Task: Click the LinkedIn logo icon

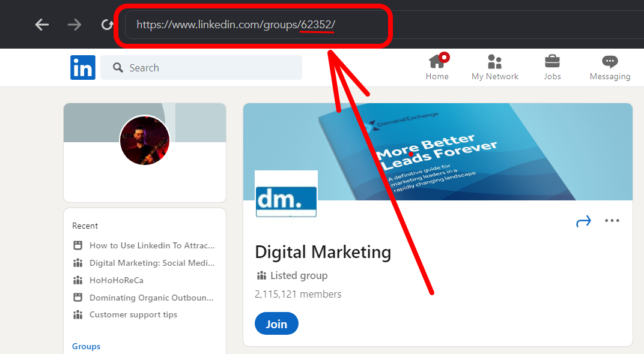Action: pos(82,68)
